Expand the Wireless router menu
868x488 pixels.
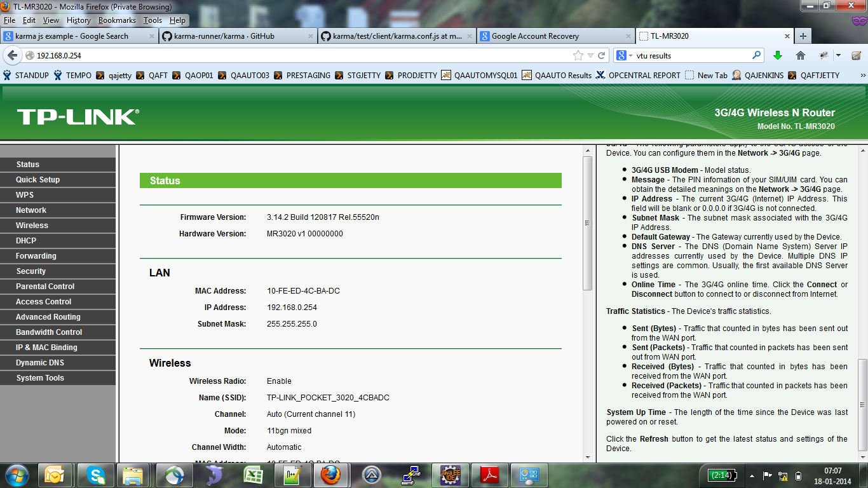[x=58, y=226]
